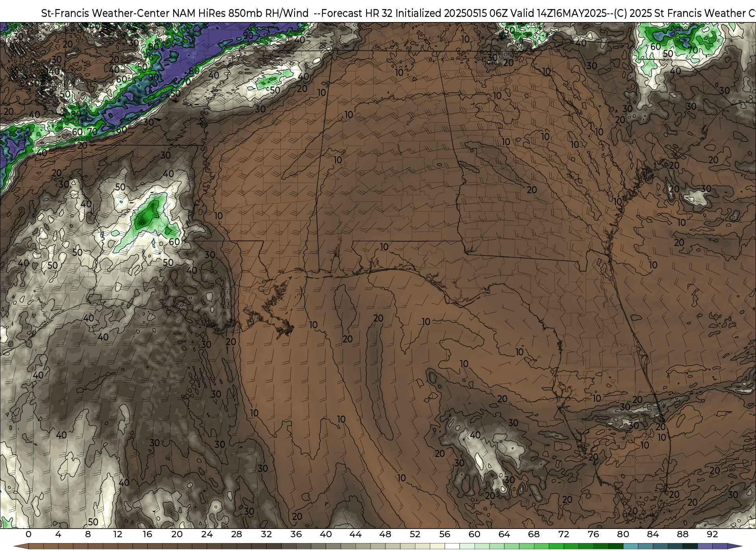Click '850mb RH/Wind' in the header

tap(268, 13)
